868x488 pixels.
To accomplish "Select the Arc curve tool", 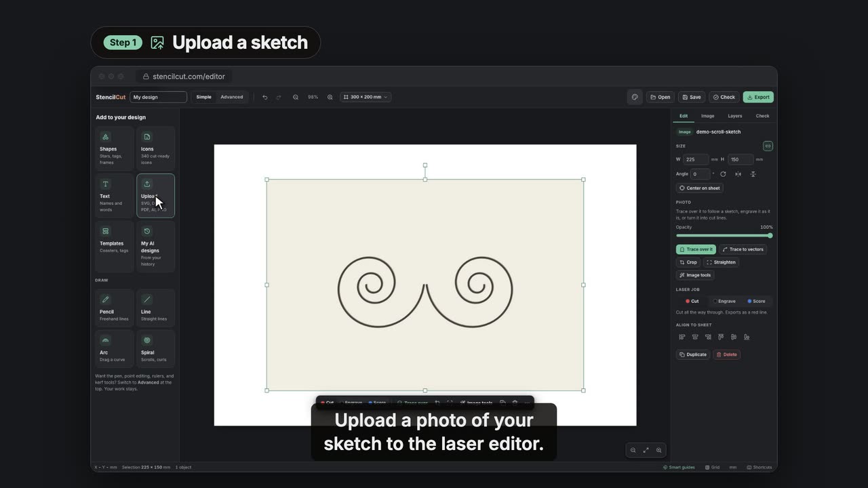I will (x=115, y=348).
